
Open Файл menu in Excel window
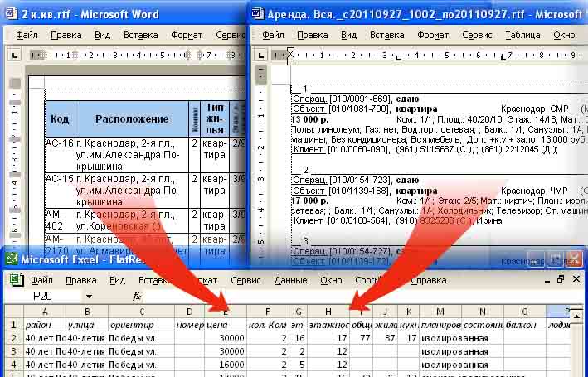41,280
